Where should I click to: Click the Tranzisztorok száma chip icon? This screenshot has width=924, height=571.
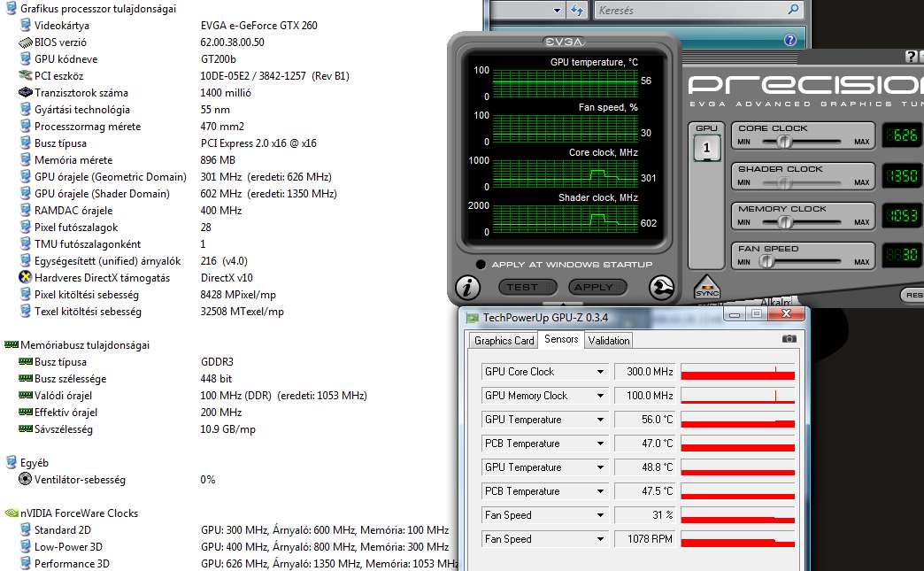26,93
